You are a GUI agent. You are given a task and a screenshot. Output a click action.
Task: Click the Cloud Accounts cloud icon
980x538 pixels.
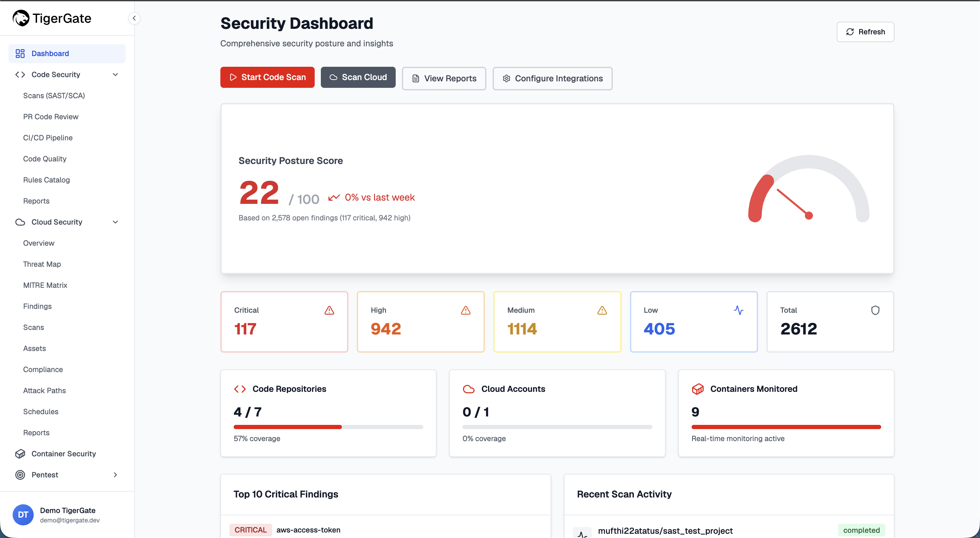469,389
